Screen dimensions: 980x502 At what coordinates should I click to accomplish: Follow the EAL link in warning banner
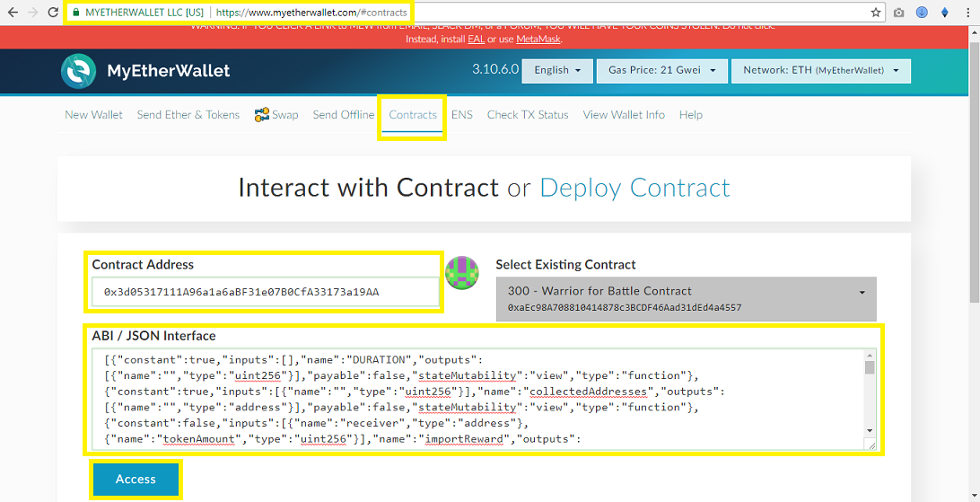tap(477, 39)
